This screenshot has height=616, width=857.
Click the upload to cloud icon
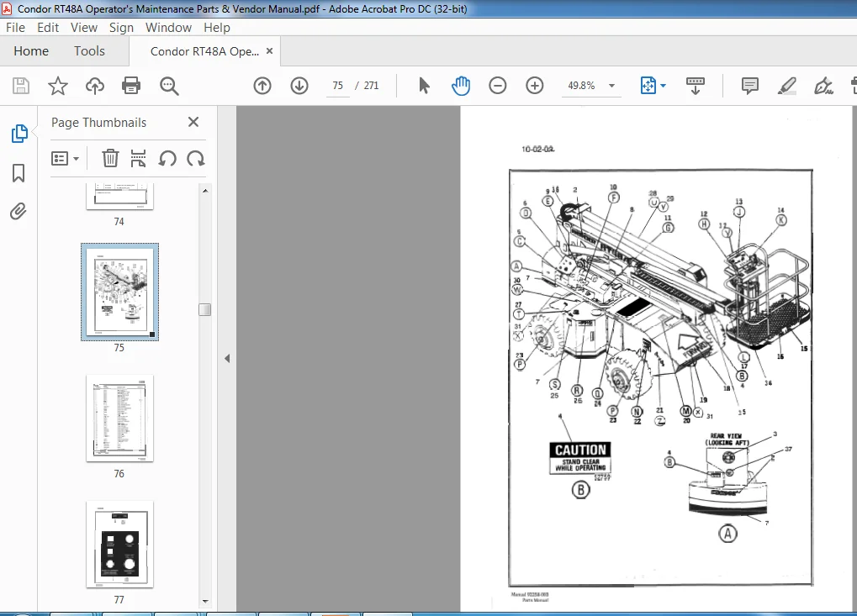tap(95, 86)
